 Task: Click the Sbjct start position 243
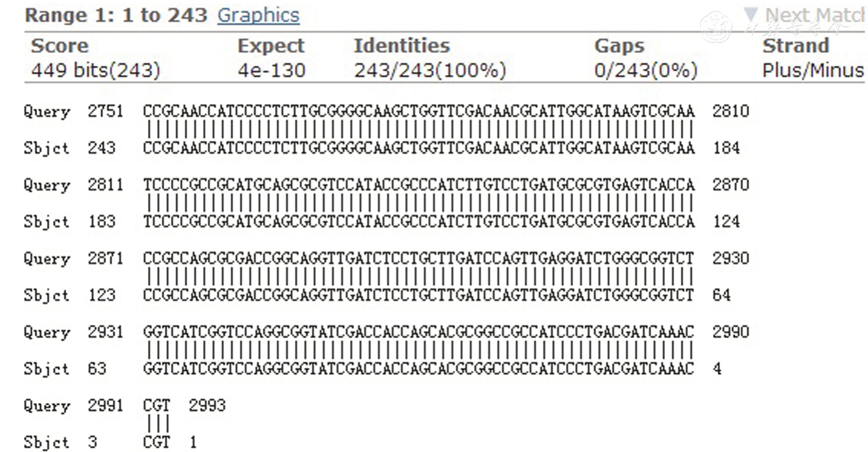(101, 148)
